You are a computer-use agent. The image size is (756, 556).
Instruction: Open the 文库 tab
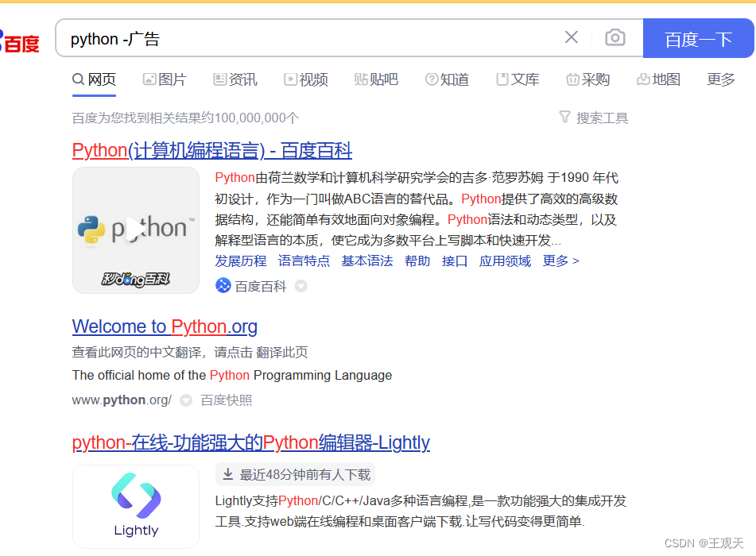(518, 79)
